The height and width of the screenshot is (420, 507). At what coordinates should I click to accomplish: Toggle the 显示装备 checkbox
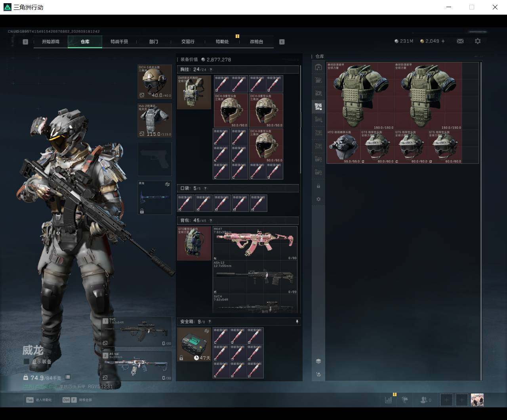pyautogui.click(x=27, y=361)
